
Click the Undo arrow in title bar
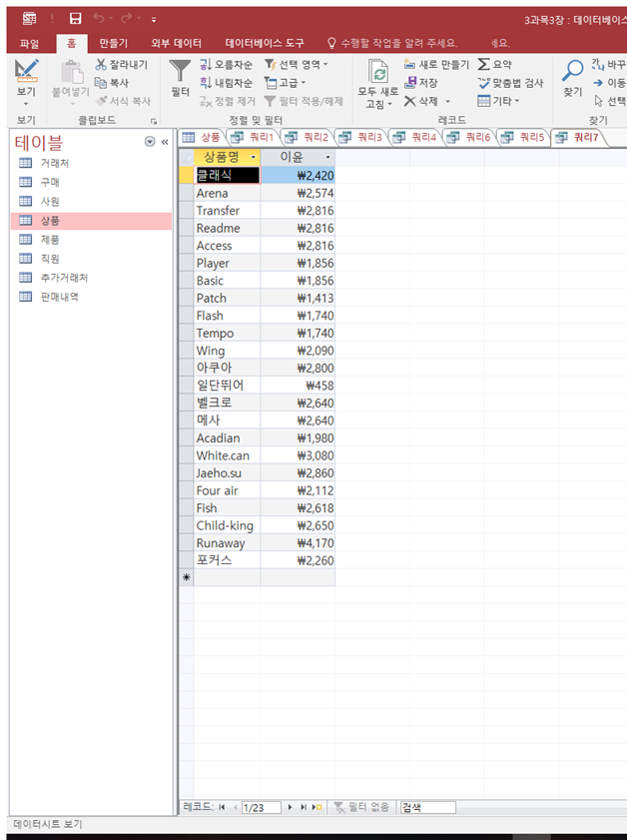pyautogui.click(x=99, y=19)
